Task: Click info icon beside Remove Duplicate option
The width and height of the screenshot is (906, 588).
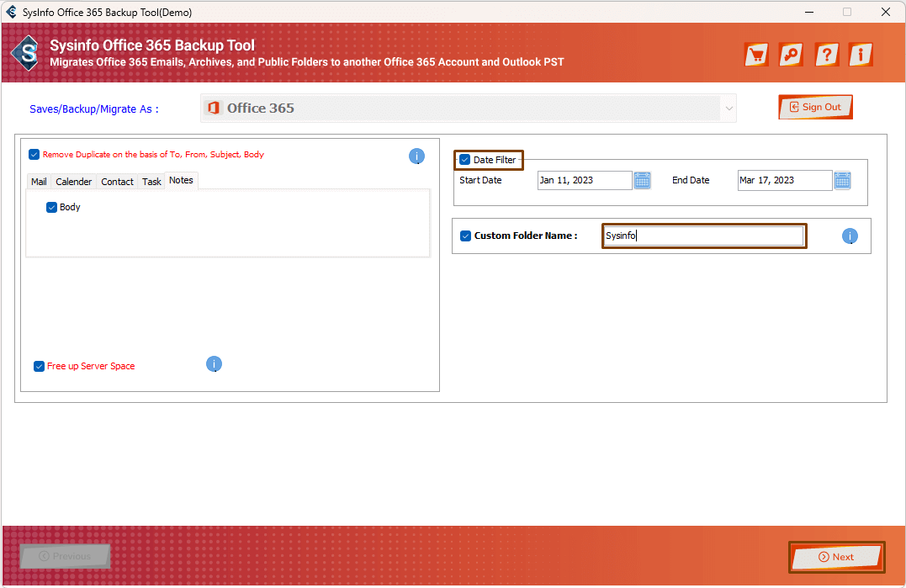Action: [x=416, y=156]
